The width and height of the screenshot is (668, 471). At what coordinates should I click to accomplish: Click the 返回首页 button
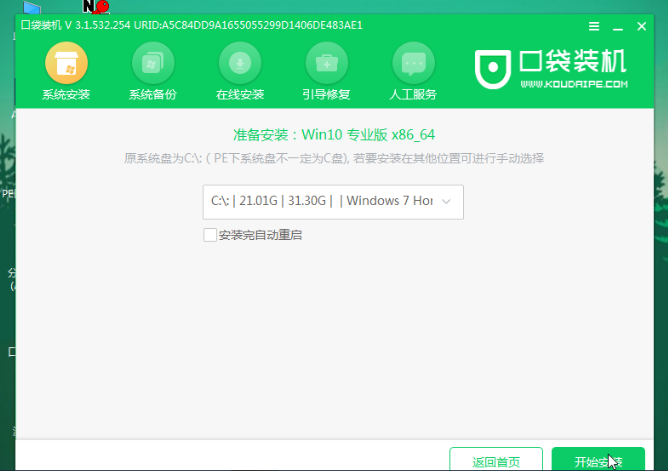coord(497,461)
